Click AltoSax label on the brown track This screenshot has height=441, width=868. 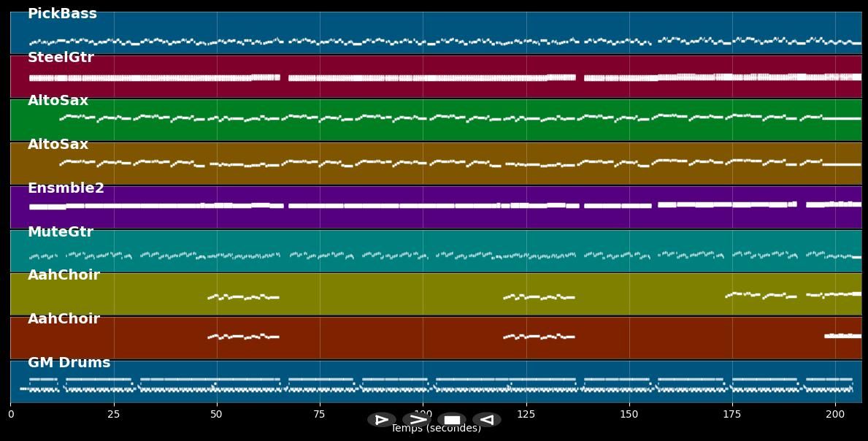click(x=58, y=145)
